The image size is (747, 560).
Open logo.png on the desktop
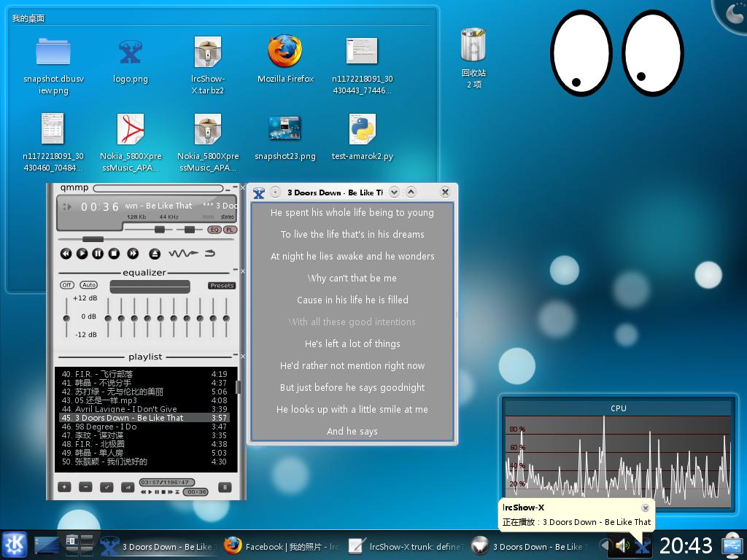130,52
